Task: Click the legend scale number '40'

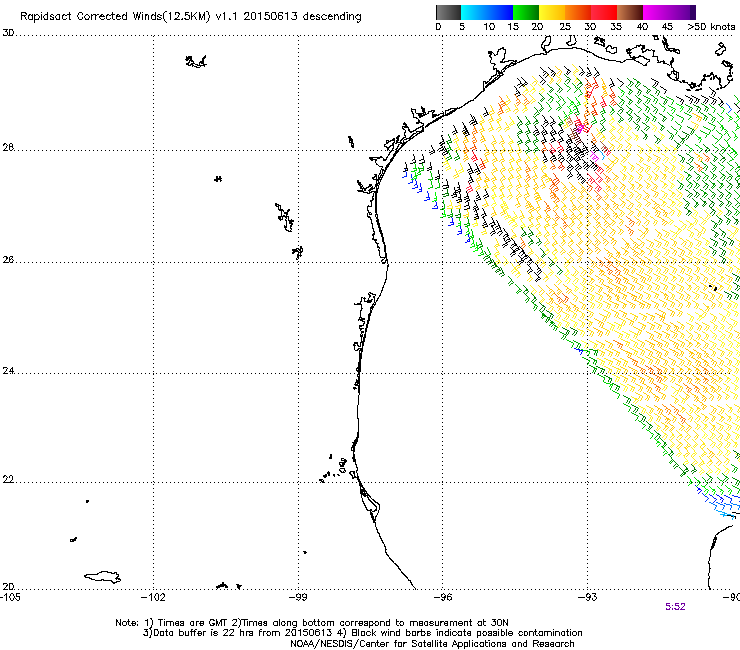Action: pyautogui.click(x=642, y=27)
